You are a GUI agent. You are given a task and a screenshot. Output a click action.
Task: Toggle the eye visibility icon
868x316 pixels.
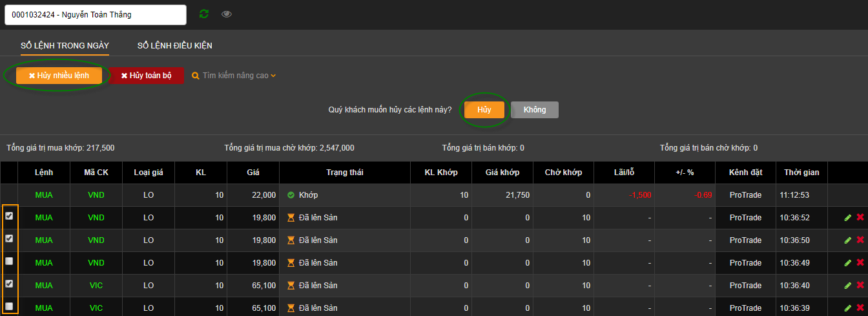pos(227,14)
